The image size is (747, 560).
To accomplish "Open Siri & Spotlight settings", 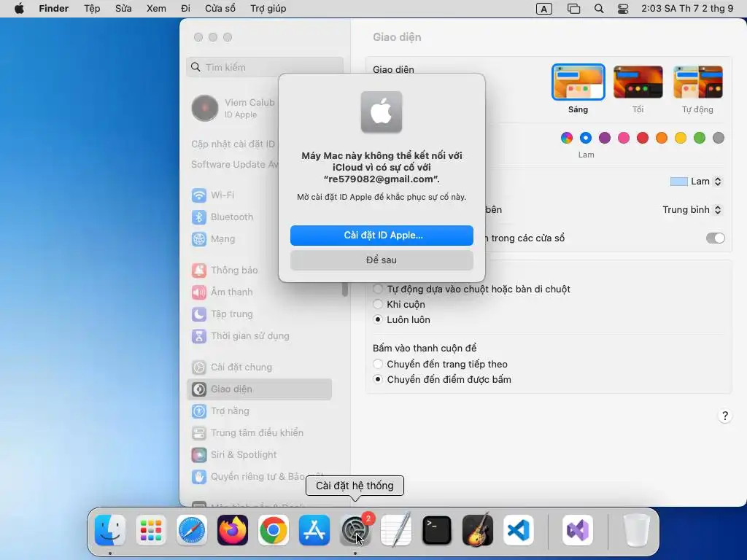I will coord(234,455).
